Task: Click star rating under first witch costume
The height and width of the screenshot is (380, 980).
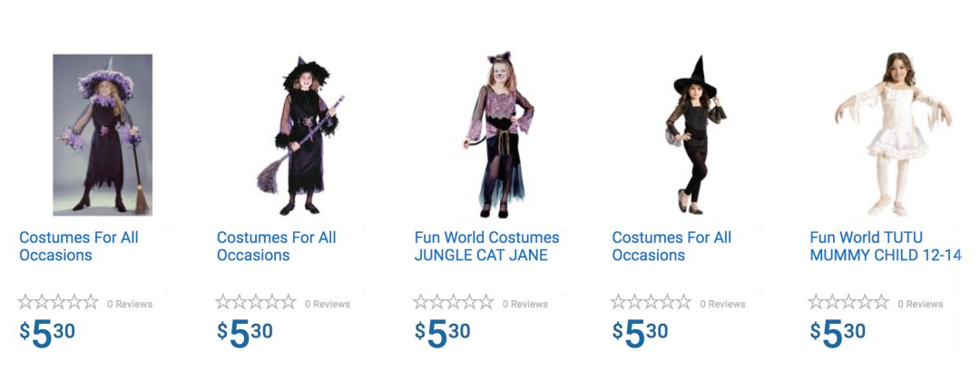Action: tap(58, 303)
